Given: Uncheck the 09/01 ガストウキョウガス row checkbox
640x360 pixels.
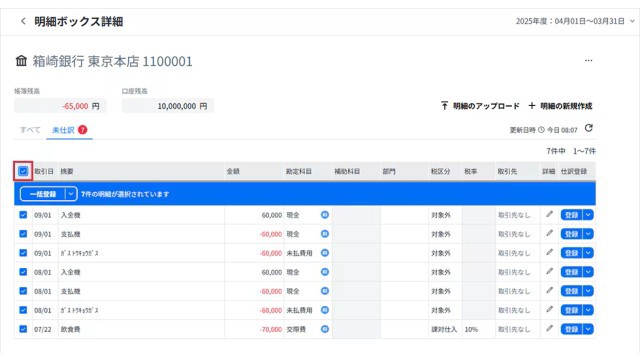Looking at the screenshot, I should pyautogui.click(x=23, y=253).
